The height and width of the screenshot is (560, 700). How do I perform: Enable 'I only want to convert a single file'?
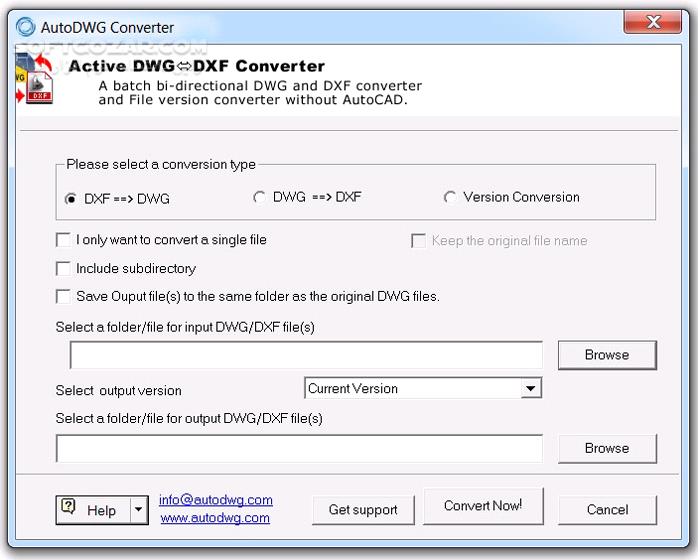(63, 240)
